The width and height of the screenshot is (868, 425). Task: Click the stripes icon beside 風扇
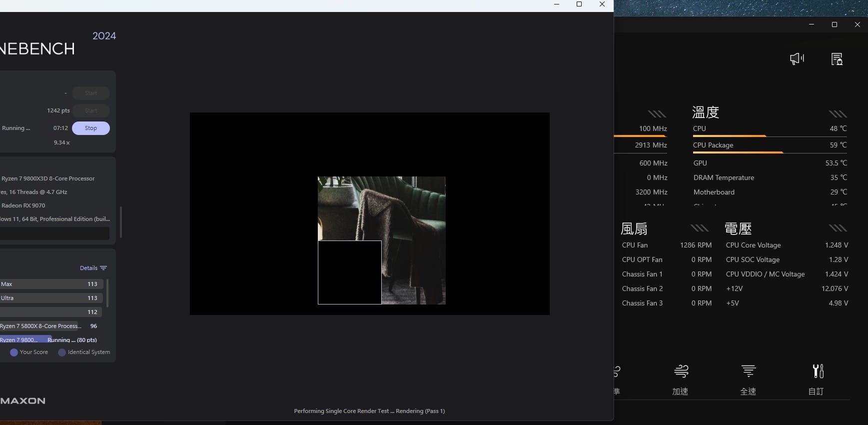(699, 228)
